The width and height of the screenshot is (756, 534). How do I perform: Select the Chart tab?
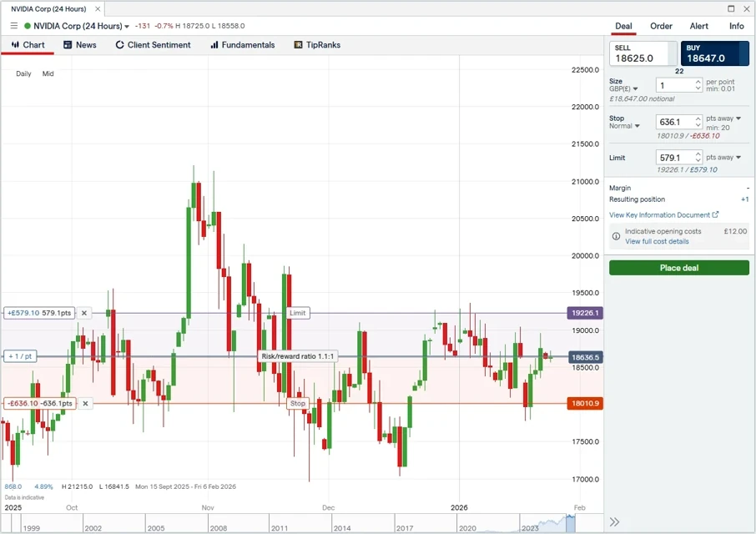point(28,45)
